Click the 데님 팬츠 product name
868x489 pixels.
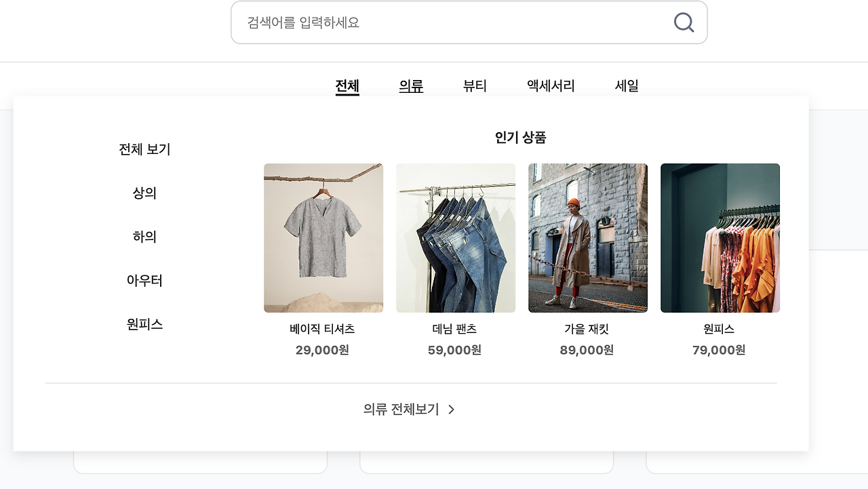pyautogui.click(x=454, y=329)
